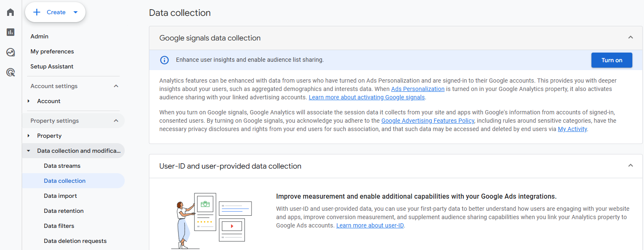
Task: Collapse User-ID and user-provided data panel
Action: (630, 166)
